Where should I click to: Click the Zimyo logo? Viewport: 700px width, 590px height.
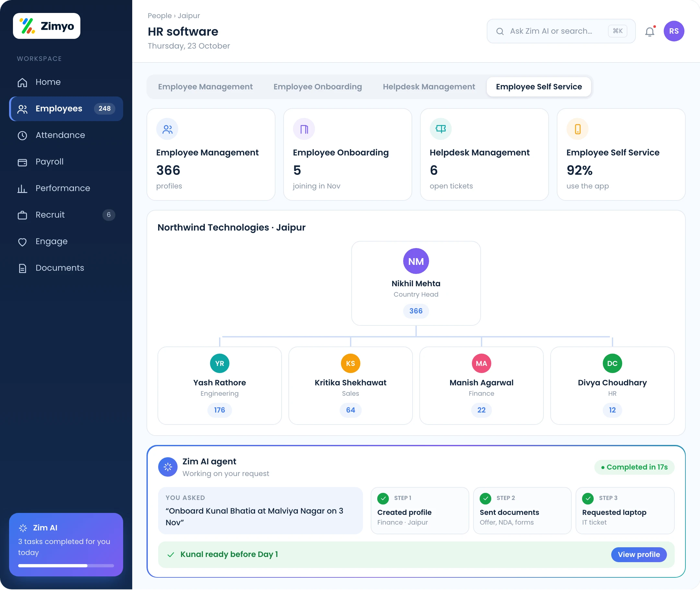coord(47,26)
